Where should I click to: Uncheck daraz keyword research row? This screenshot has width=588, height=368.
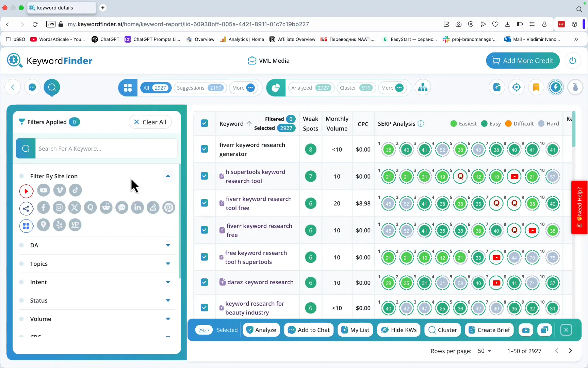205,282
